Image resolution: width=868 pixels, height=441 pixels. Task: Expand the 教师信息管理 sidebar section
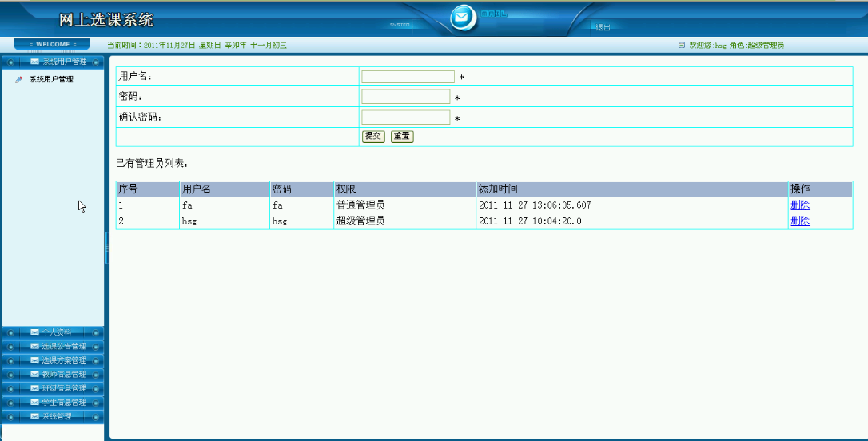pos(53,375)
